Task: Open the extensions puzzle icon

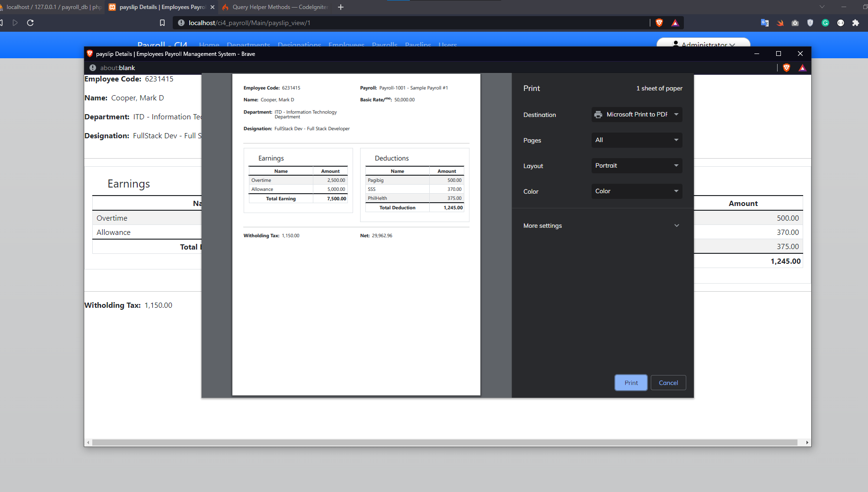Action: 856,23
